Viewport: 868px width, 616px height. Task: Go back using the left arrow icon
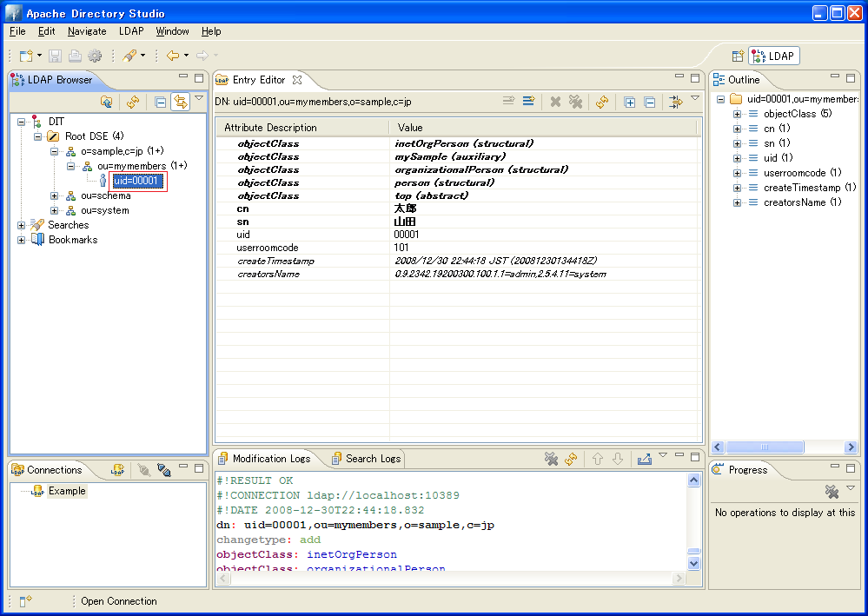173,56
